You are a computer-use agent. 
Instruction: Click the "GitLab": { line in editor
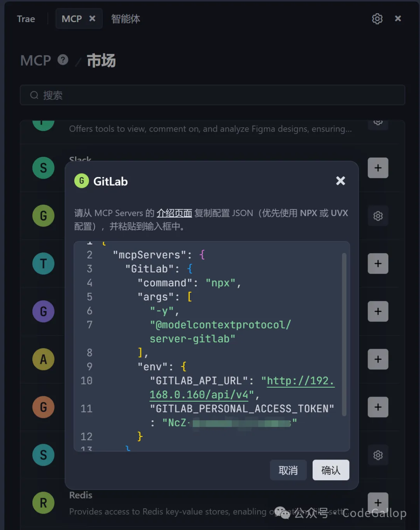click(x=159, y=269)
